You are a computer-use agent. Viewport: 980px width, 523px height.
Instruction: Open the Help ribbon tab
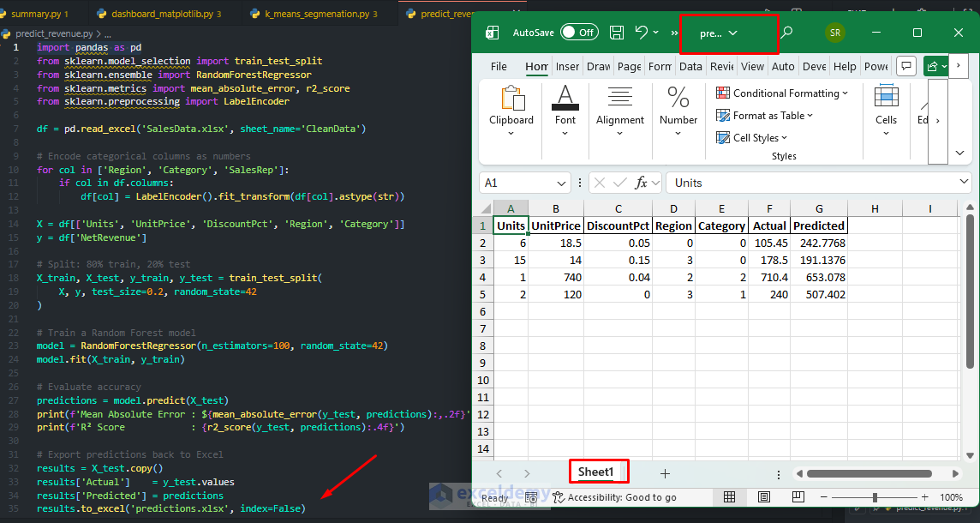coord(845,66)
